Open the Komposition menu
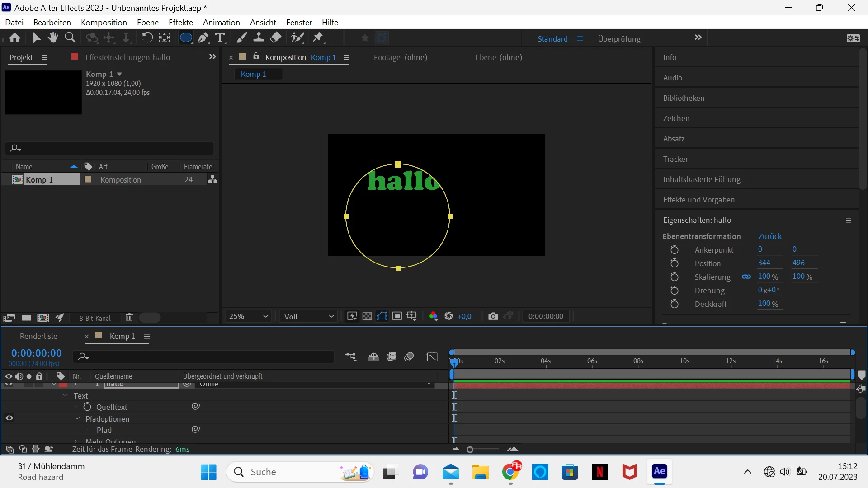 click(104, 22)
